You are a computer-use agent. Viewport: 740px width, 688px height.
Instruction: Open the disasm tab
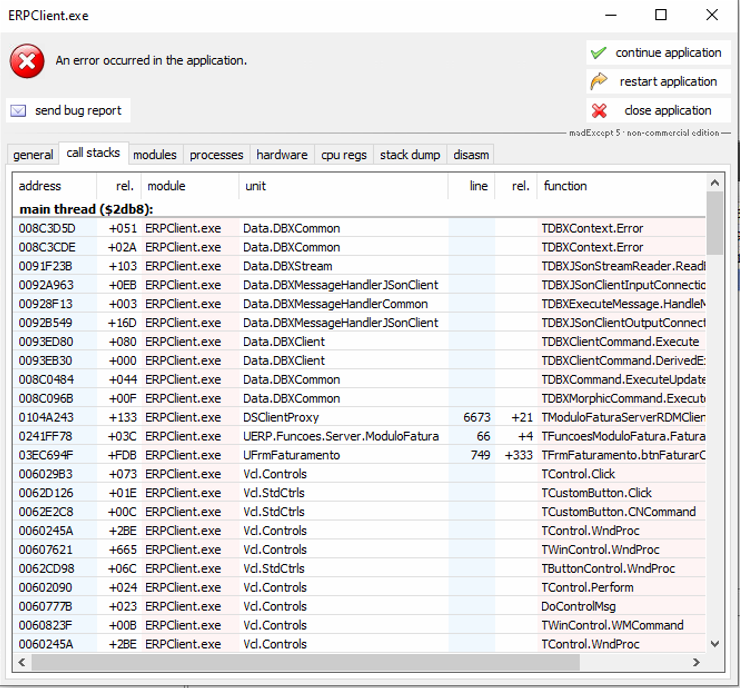471,155
